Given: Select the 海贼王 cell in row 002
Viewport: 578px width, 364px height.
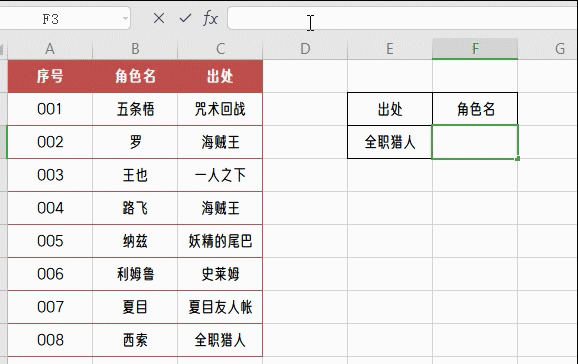Looking at the screenshot, I should pyautogui.click(x=220, y=142).
